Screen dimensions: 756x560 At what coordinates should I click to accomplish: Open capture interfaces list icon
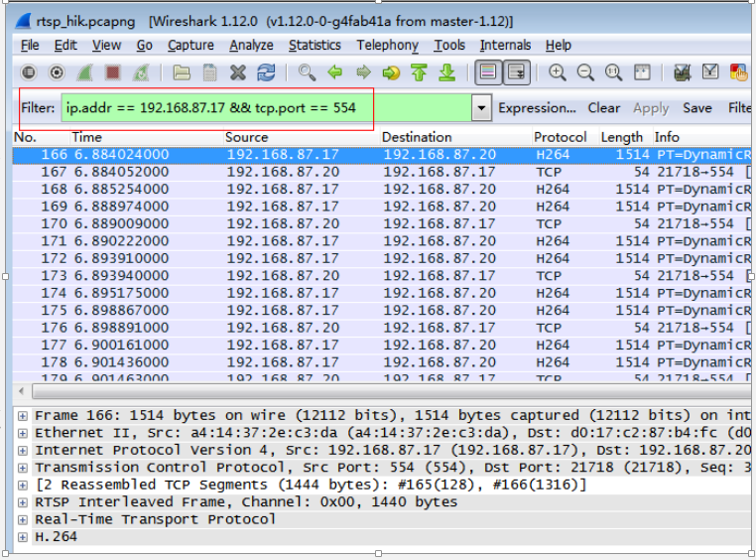29,72
